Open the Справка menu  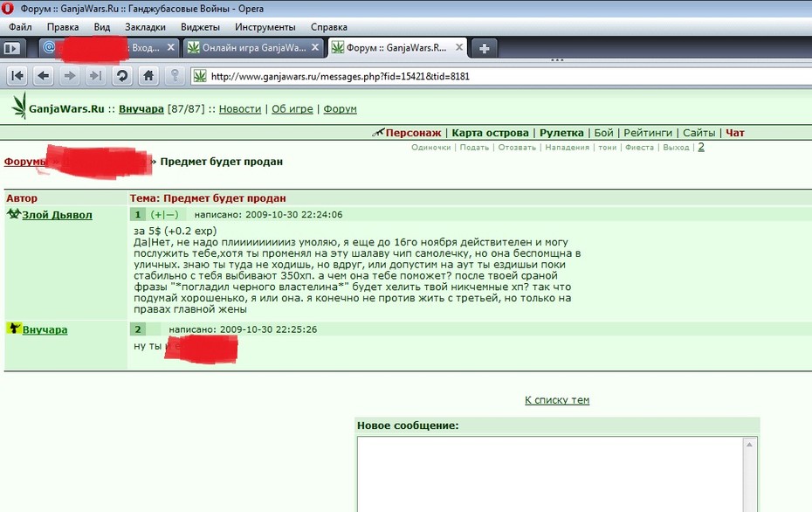pyautogui.click(x=329, y=27)
